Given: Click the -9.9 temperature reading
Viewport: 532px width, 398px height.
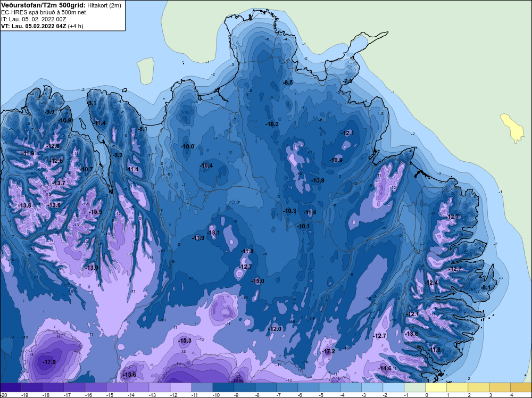Looking at the screenshot, I should point(49,112).
